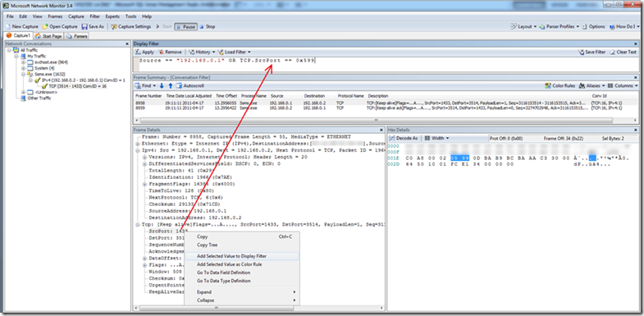
Task: Open the Filter menu
Action: click(x=95, y=16)
